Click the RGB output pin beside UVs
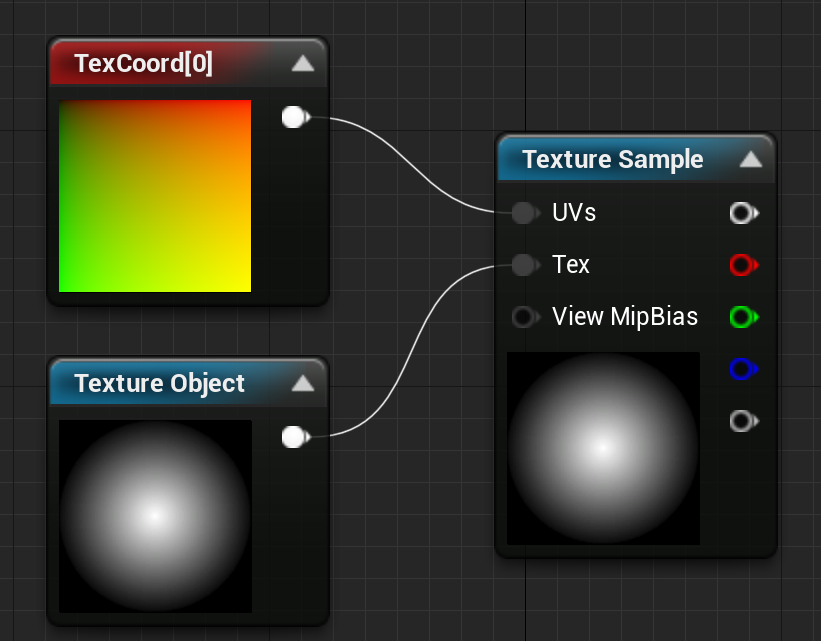Viewport: 821px width, 641px height. tap(744, 213)
